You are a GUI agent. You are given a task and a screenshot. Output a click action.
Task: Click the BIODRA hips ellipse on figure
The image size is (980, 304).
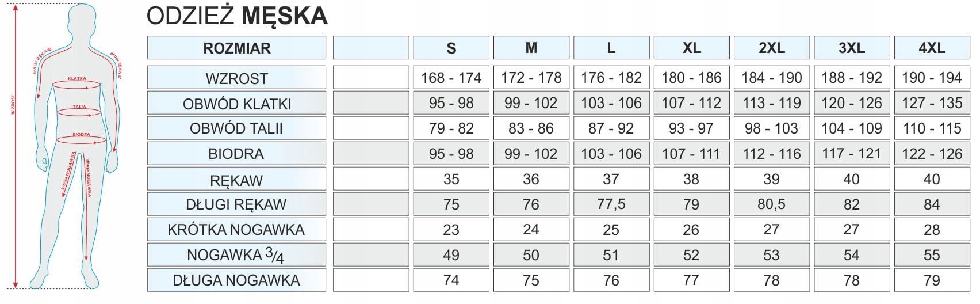(x=82, y=139)
